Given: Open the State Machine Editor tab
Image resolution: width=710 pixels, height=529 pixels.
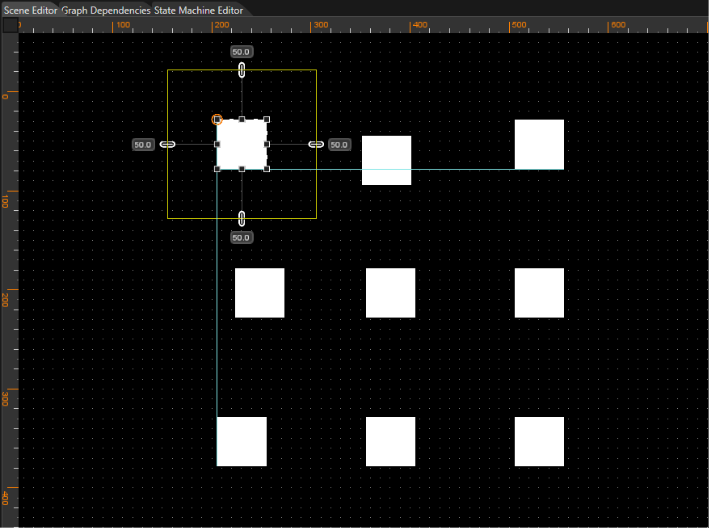Looking at the screenshot, I should pyautogui.click(x=198, y=10).
